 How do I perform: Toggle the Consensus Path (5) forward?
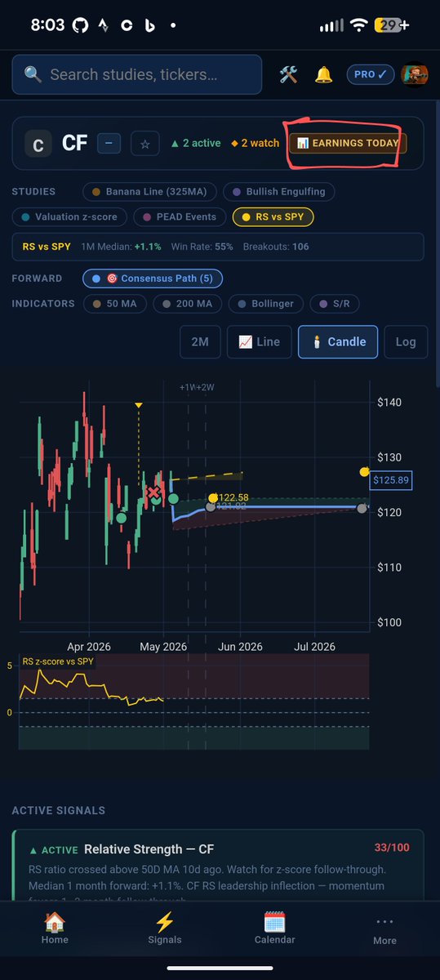pos(153,278)
